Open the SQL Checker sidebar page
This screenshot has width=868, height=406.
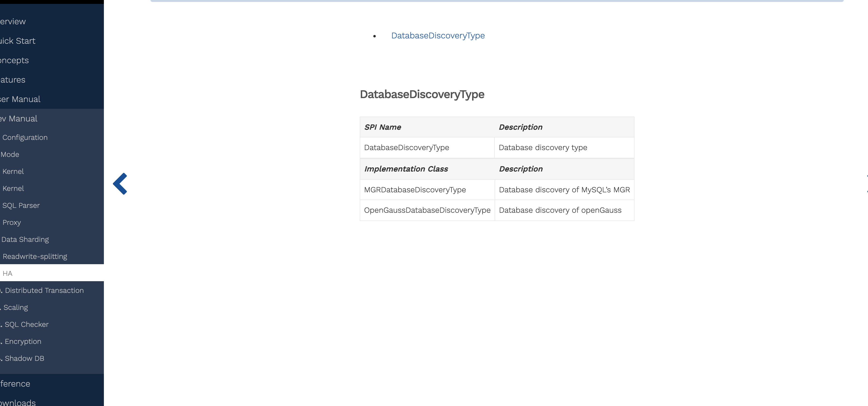coord(27,324)
